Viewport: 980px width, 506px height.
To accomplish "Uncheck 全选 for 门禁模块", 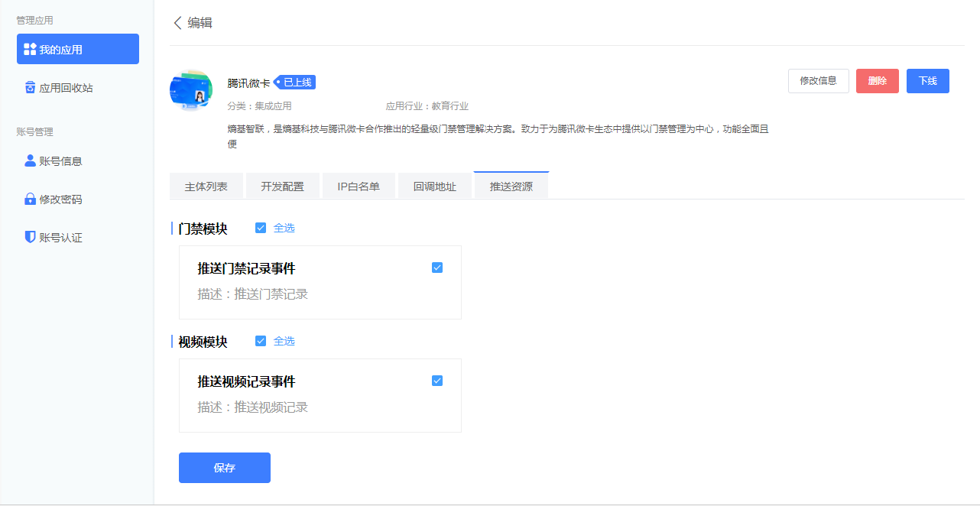I will point(261,227).
